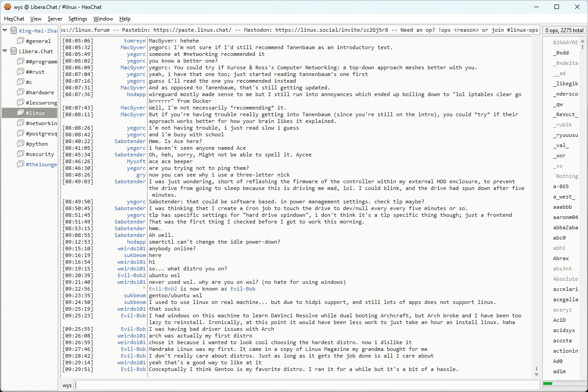Image resolution: width=588 pixels, height=392 pixels.
Task: Focus the message input box
Action: [307, 385]
